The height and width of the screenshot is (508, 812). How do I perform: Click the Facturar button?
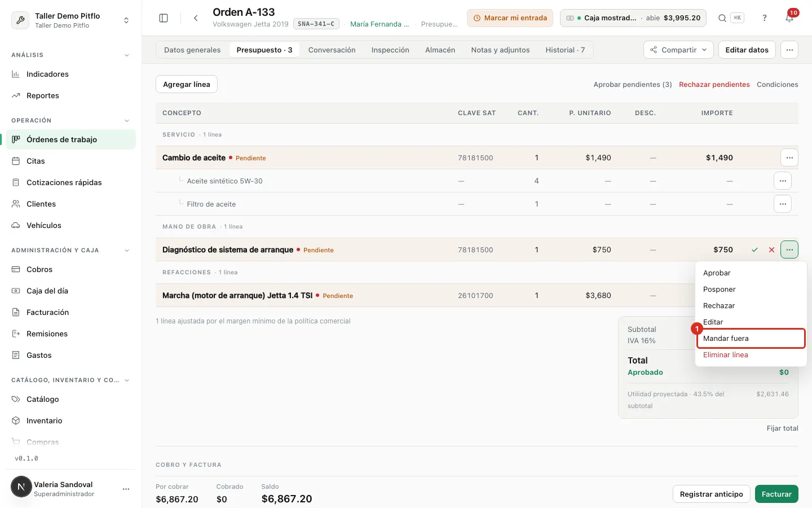[x=776, y=494]
